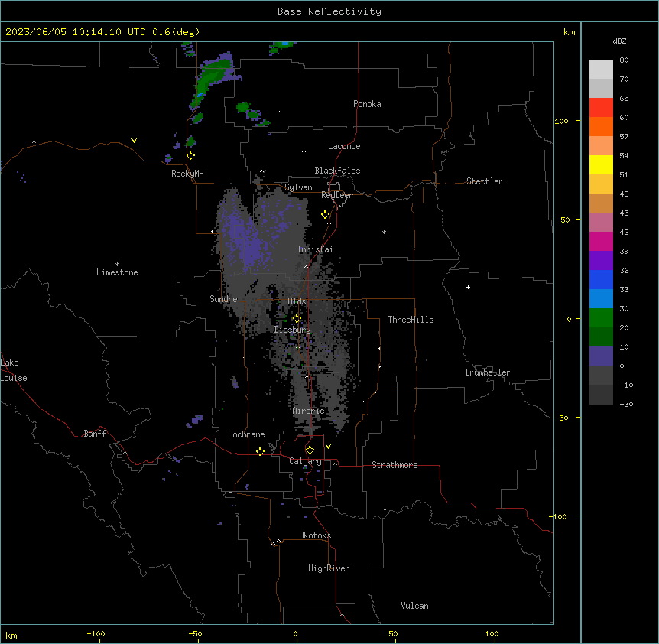Click the Innisfail city label

click(317, 249)
